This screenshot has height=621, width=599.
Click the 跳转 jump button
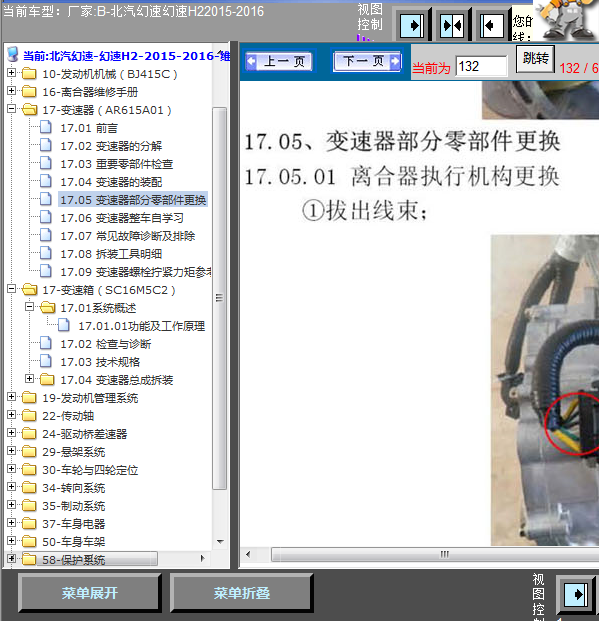pyautogui.click(x=535, y=59)
